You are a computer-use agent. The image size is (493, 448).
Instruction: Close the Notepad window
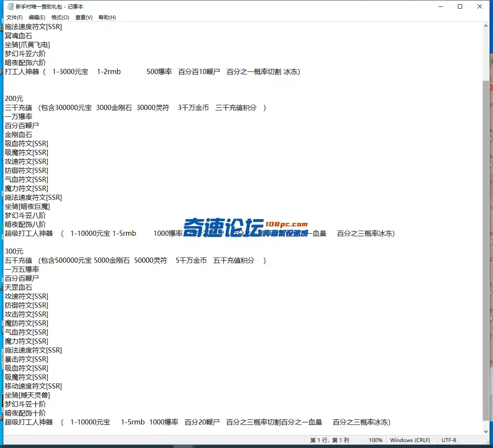(x=479, y=6)
